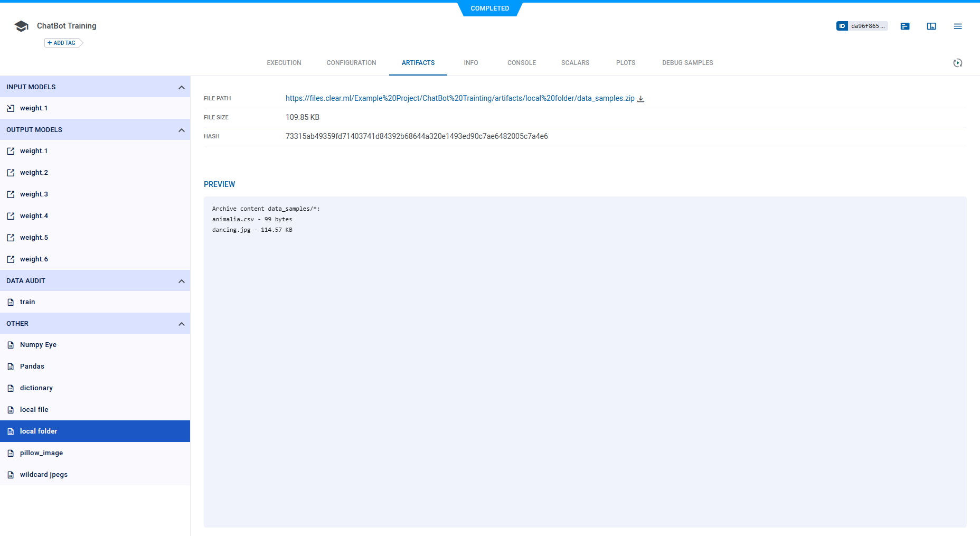Collapse the OUTPUT MODELS section

click(x=182, y=129)
